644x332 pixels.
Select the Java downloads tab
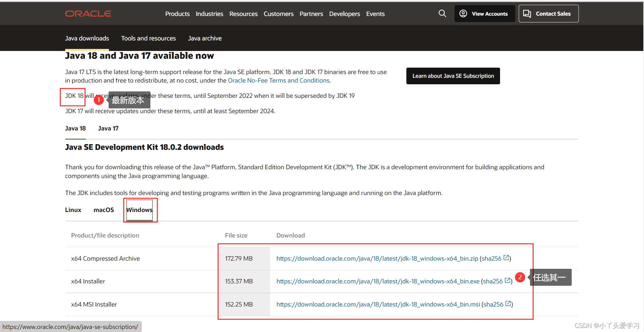tap(87, 38)
